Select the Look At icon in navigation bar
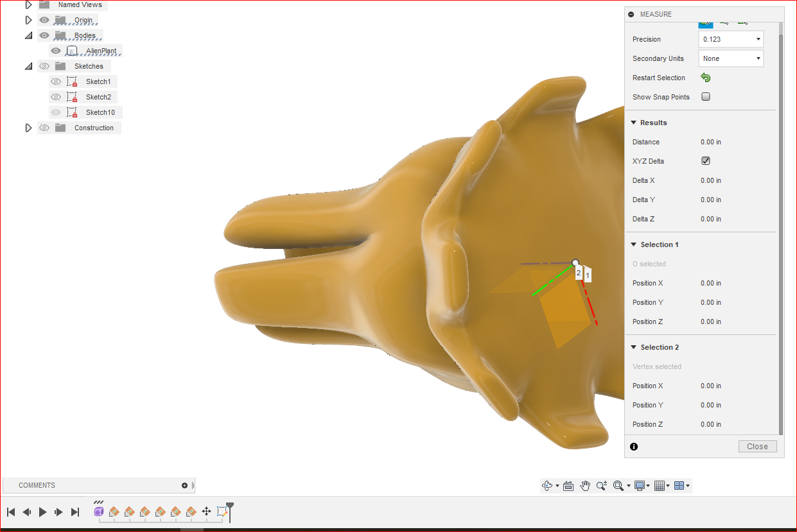This screenshot has width=797, height=532. point(568,486)
